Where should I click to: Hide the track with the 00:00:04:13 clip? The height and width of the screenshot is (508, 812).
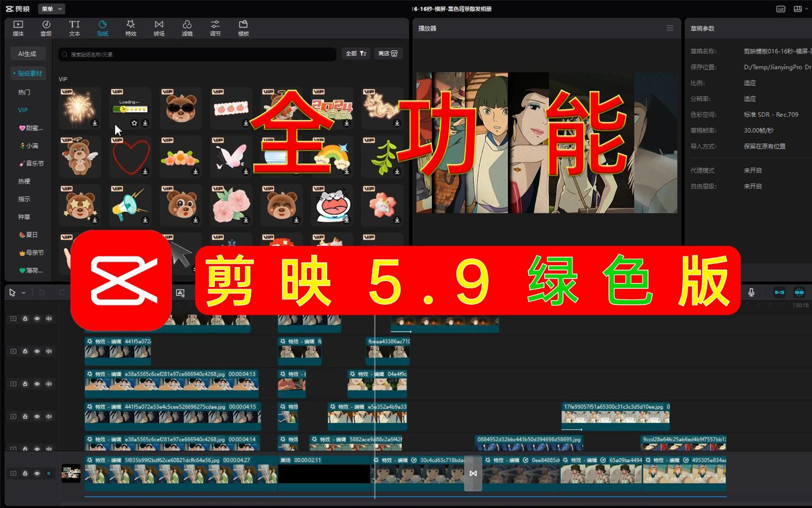(37, 384)
